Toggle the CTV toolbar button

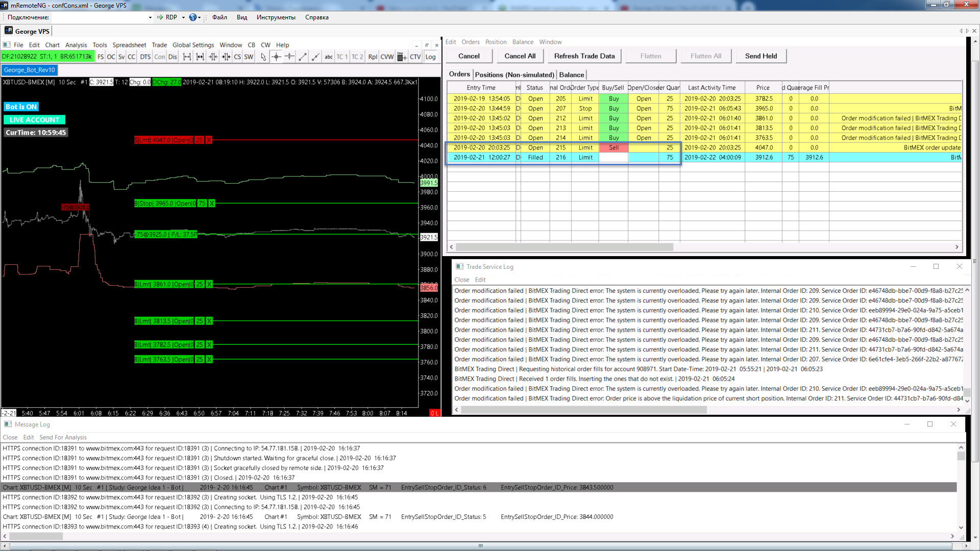(415, 57)
